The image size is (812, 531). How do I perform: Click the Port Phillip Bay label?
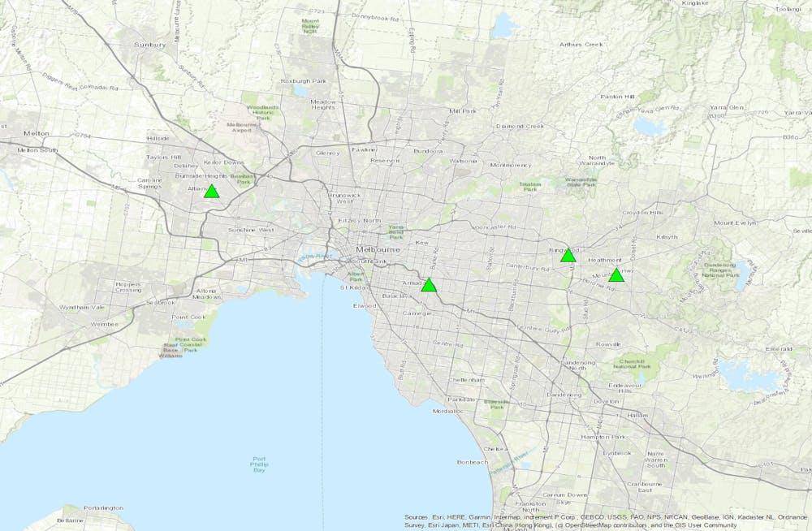pos(259,466)
